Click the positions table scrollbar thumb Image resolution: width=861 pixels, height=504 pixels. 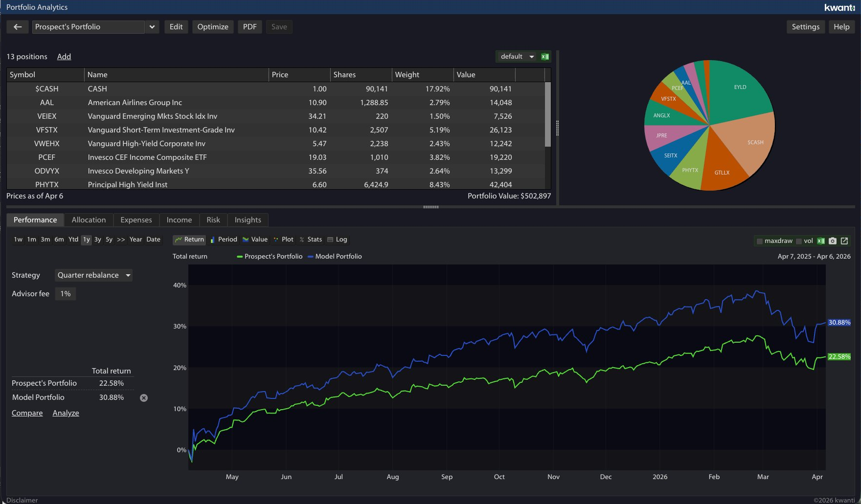coord(548,114)
